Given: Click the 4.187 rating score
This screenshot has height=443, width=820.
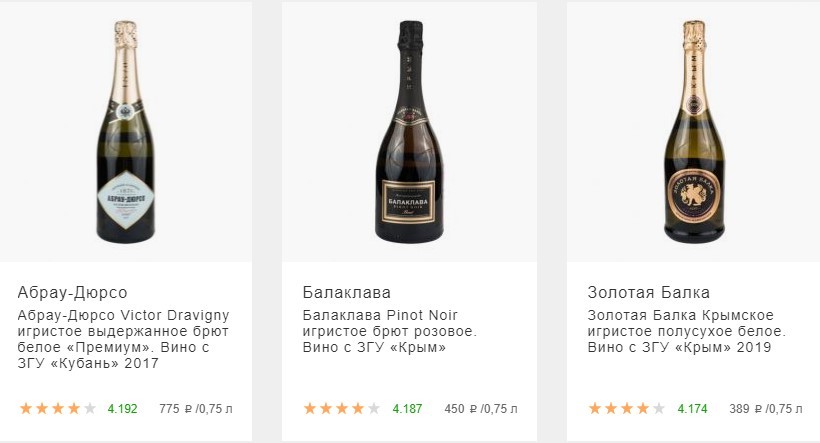Looking at the screenshot, I should (x=407, y=409).
